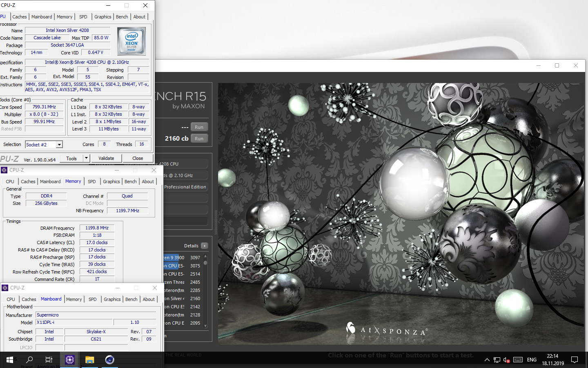Click the CPU-Z Mainboard window title icon
This screenshot has width=588, height=368.
click(5, 288)
